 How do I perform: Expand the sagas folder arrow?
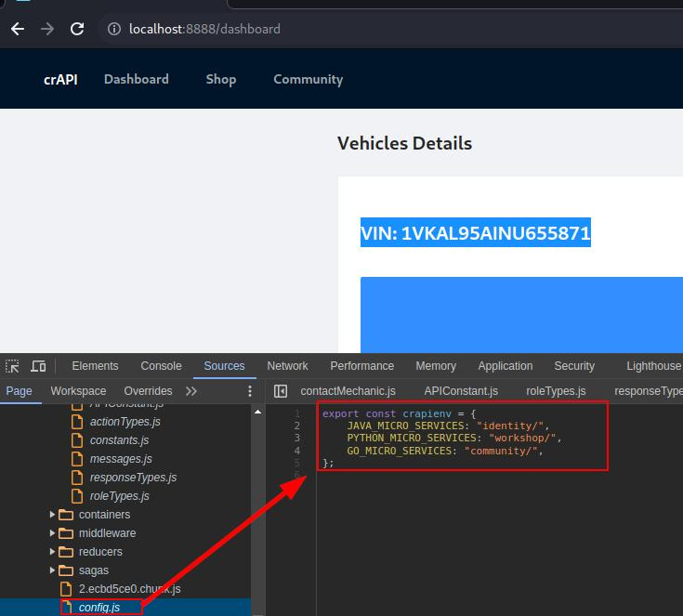click(x=52, y=570)
